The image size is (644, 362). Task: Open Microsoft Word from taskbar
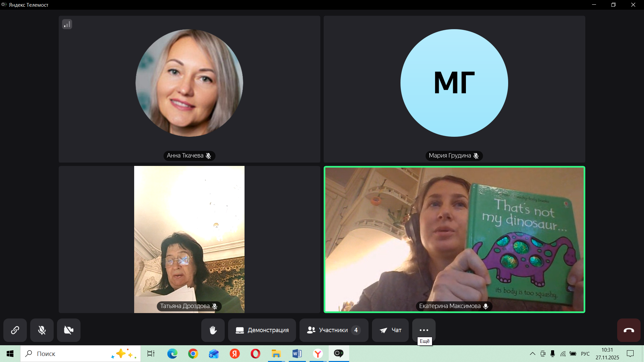point(297,354)
